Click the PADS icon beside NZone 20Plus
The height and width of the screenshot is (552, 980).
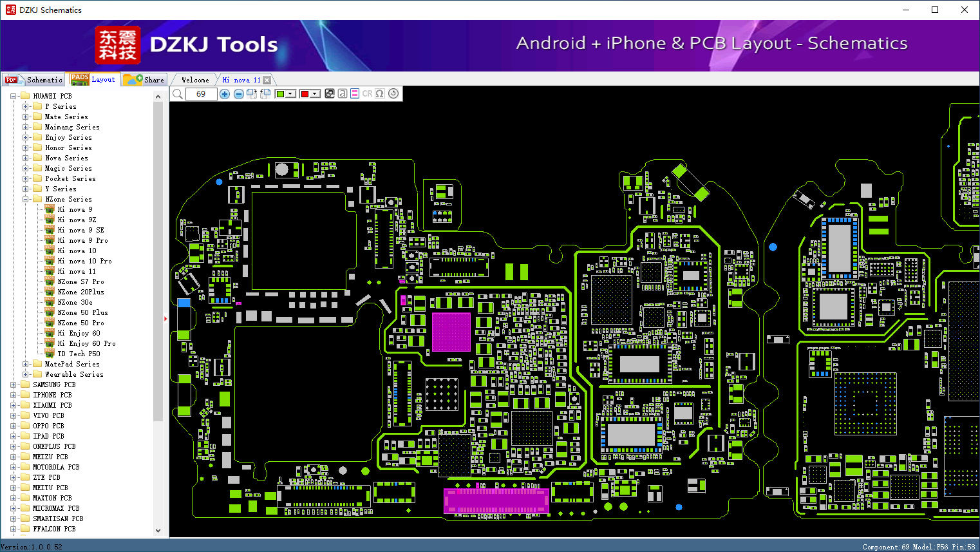click(x=50, y=292)
